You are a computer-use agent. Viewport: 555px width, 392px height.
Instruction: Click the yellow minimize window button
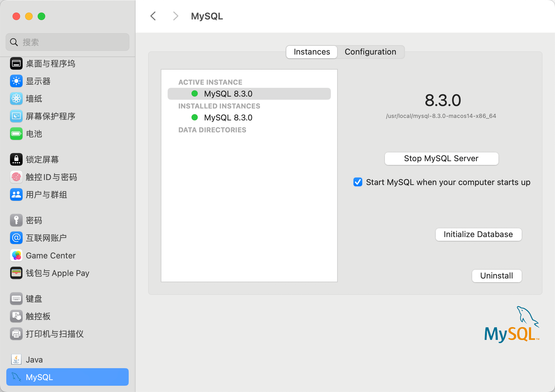coord(29,16)
